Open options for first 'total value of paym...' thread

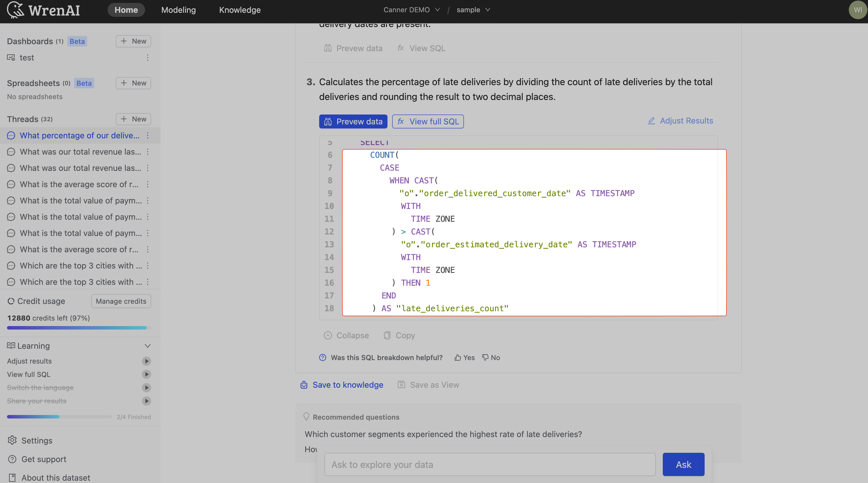[148, 201]
